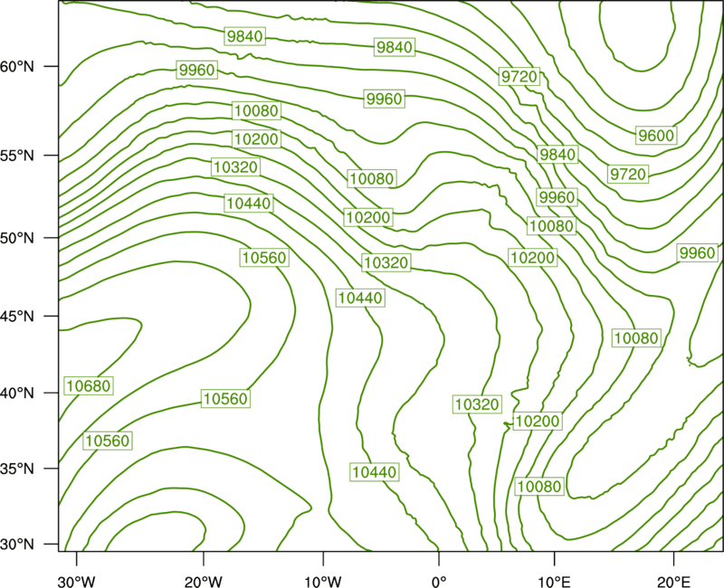Click the 10320 label beside the lower 10200
Image resolution: width=724 pixels, height=588 pixels.
[477, 404]
